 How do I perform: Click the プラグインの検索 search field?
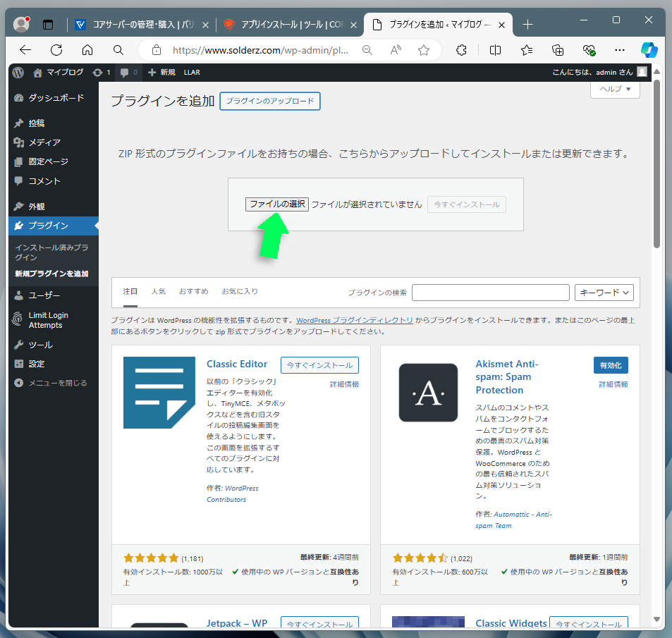[491, 293]
